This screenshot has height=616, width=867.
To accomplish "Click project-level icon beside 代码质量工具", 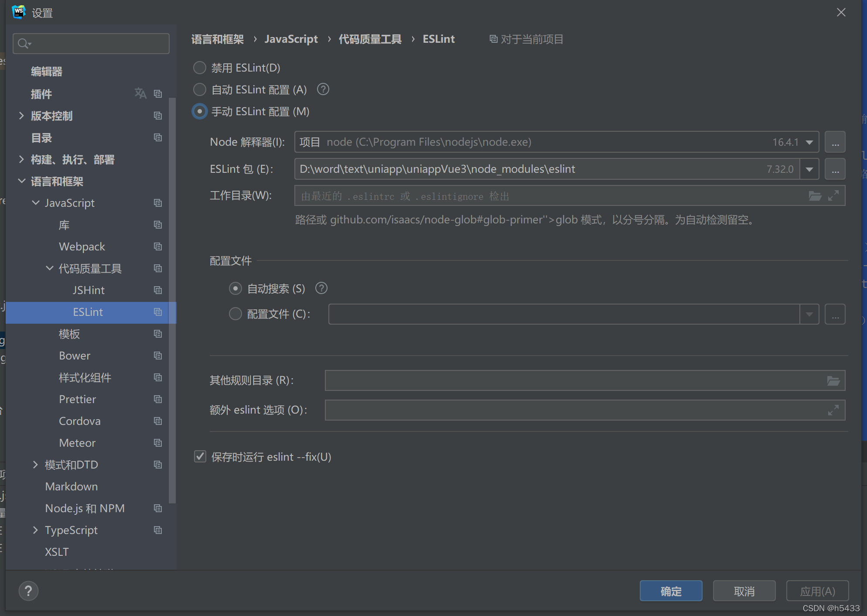I will (158, 268).
